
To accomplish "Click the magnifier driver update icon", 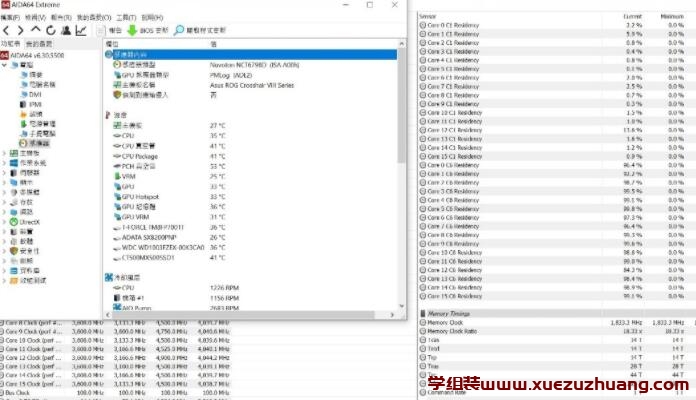I will tap(179, 31).
